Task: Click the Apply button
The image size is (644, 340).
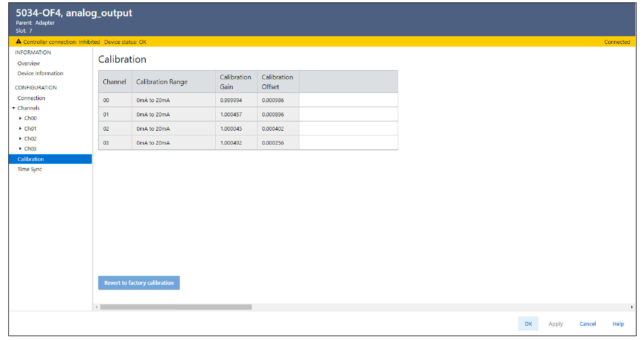Action: (556, 324)
